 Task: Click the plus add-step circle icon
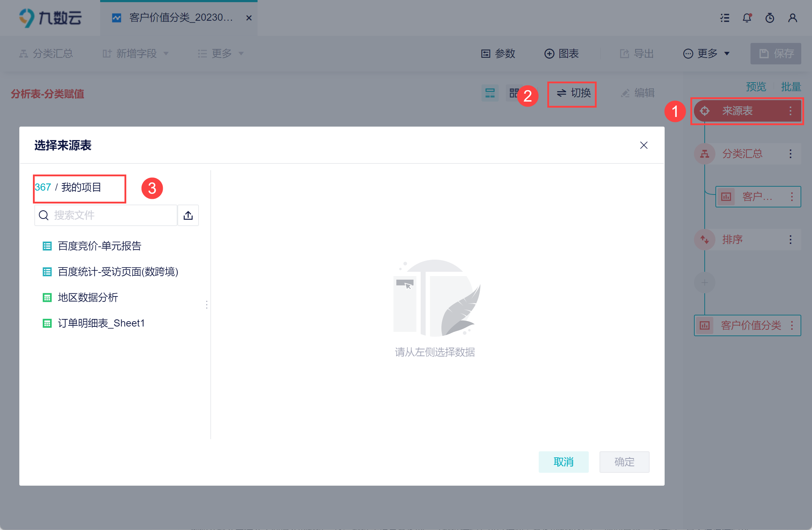tap(704, 283)
